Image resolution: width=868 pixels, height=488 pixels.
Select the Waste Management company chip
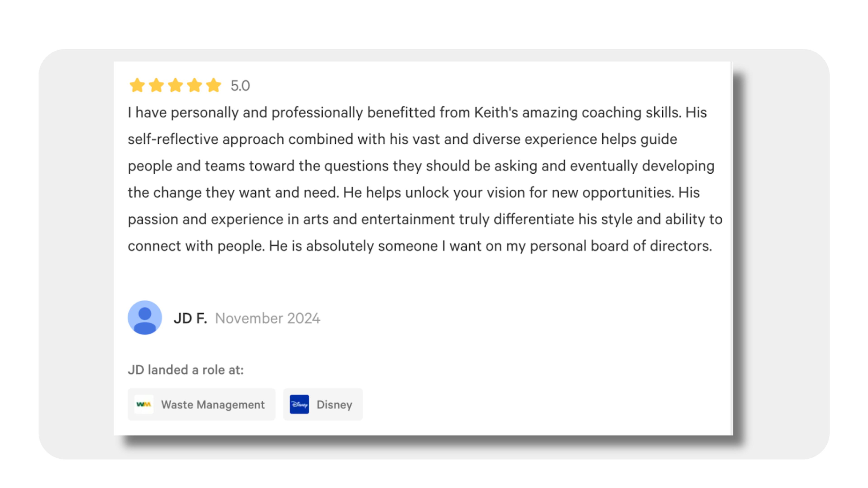pyautogui.click(x=201, y=404)
